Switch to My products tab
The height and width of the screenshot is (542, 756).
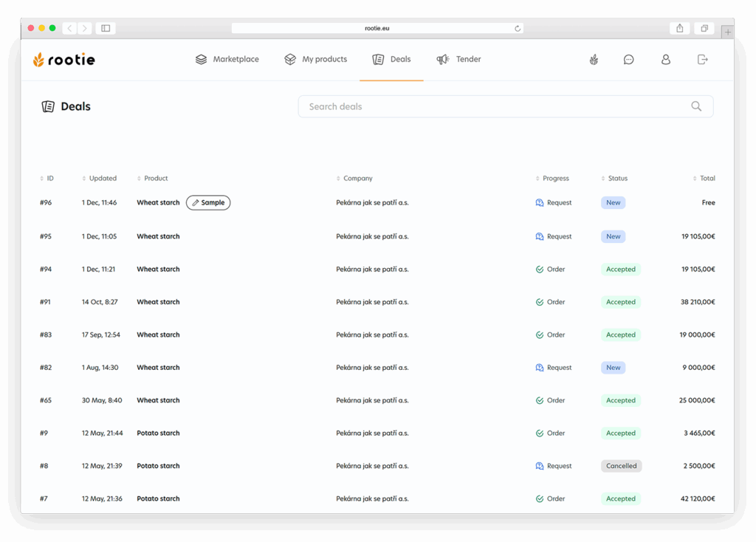point(316,60)
